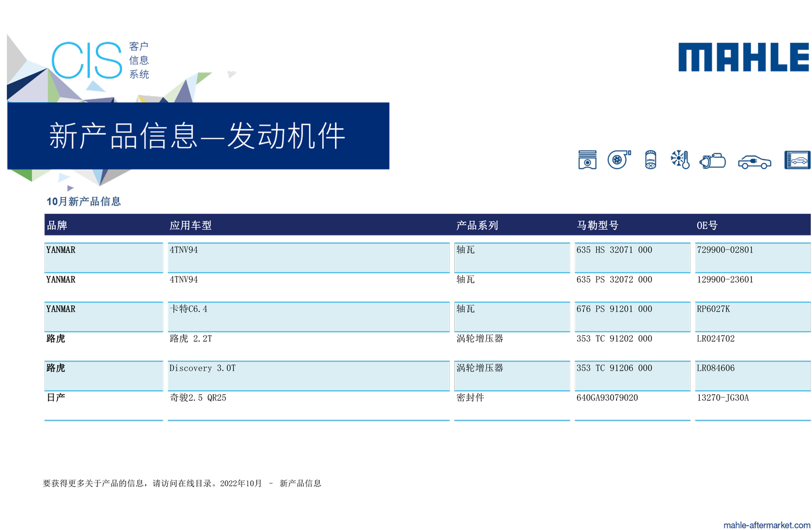Click the piston engine parts icon
The width and height of the screenshot is (812, 530).
coord(587,160)
